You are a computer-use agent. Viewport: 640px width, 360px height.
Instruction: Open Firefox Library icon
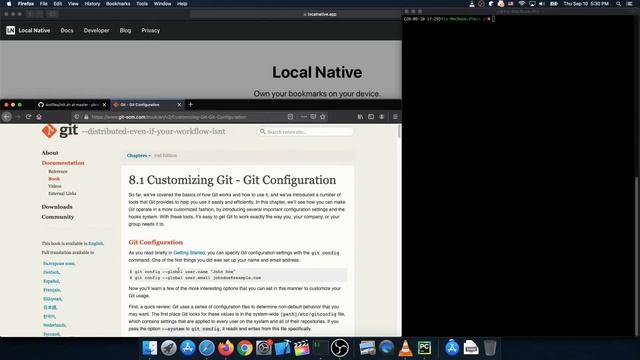[x=360, y=117]
